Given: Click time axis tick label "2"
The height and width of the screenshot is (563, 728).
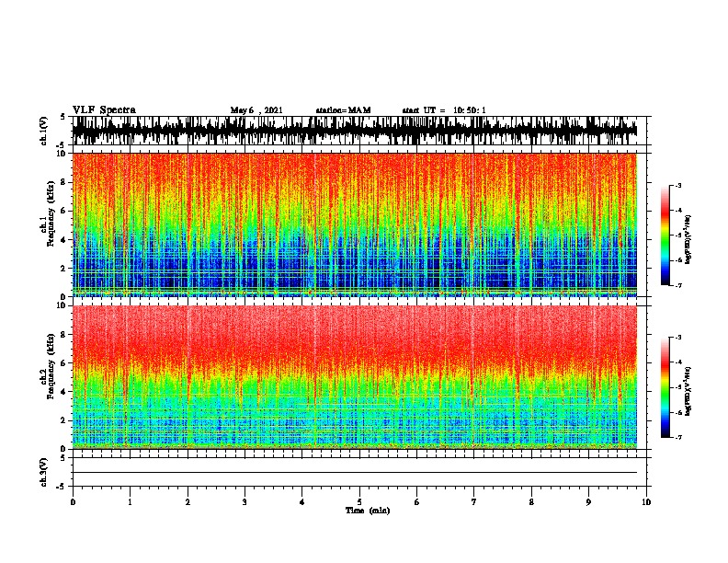Looking at the screenshot, I should coord(188,502).
